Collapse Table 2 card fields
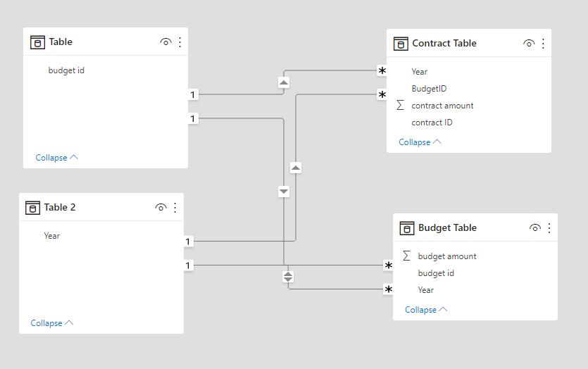The height and width of the screenshot is (369, 588). click(x=51, y=323)
